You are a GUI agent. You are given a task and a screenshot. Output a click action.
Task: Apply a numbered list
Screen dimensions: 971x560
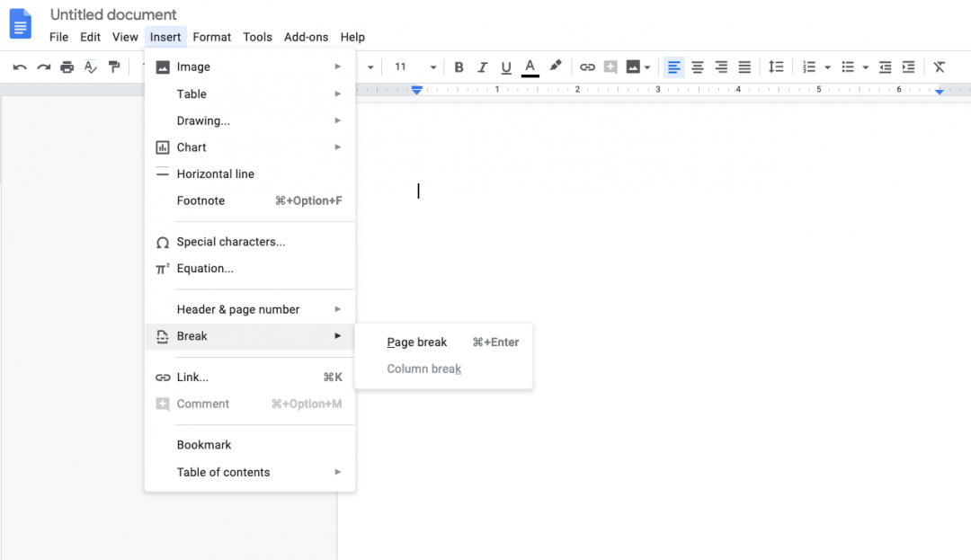click(809, 67)
